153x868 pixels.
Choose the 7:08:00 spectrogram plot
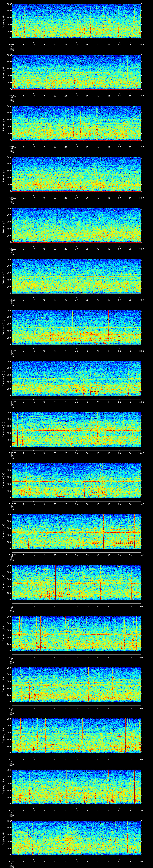pos(77,378)
